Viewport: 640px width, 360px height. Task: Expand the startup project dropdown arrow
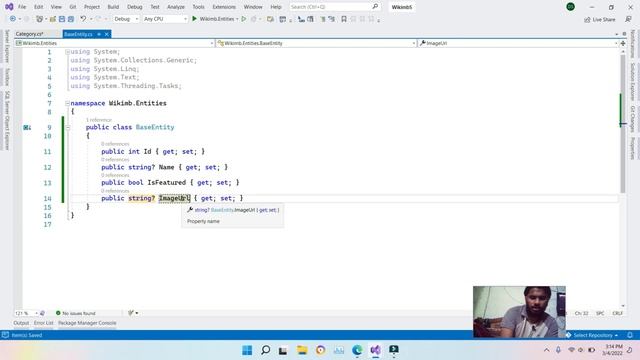click(237, 19)
